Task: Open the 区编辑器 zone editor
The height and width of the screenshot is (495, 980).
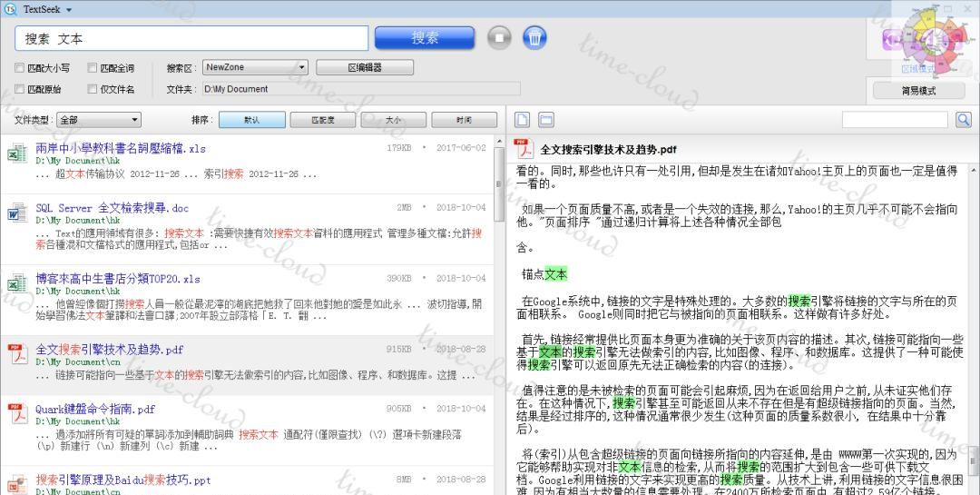Action: click(365, 67)
